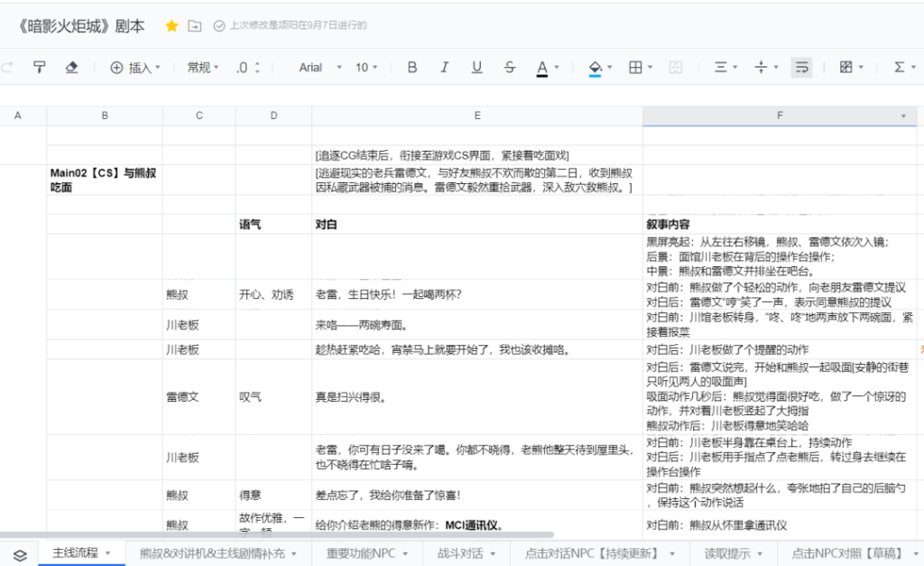Open the 插入 dropdown menu
The height and width of the screenshot is (566, 924).
point(144,68)
